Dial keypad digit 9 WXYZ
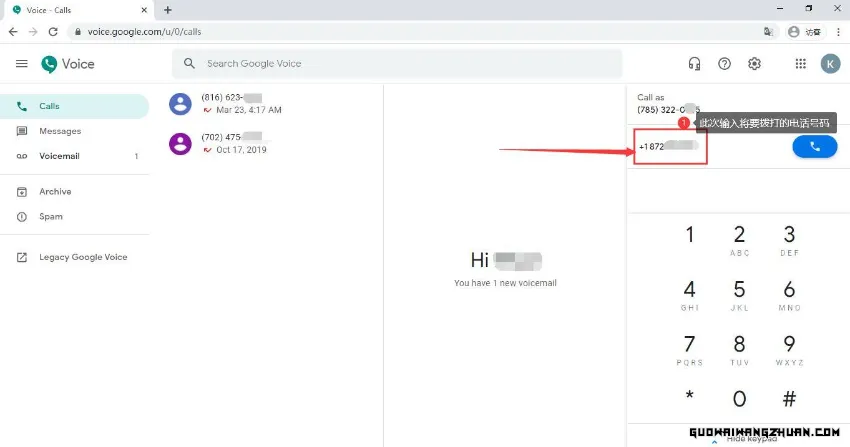850x447 pixels. 789,349
